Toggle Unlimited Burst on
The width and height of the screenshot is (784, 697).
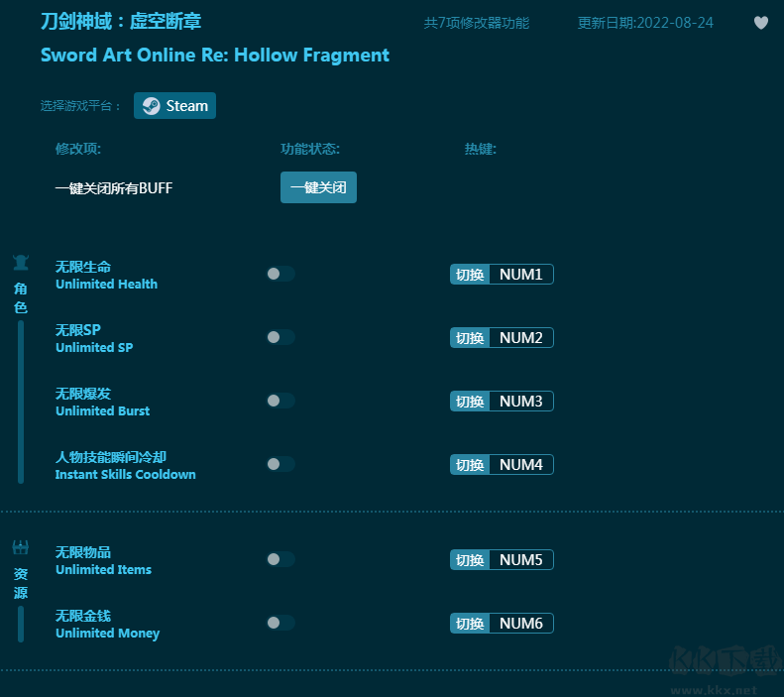pyautogui.click(x=280, y=402)
